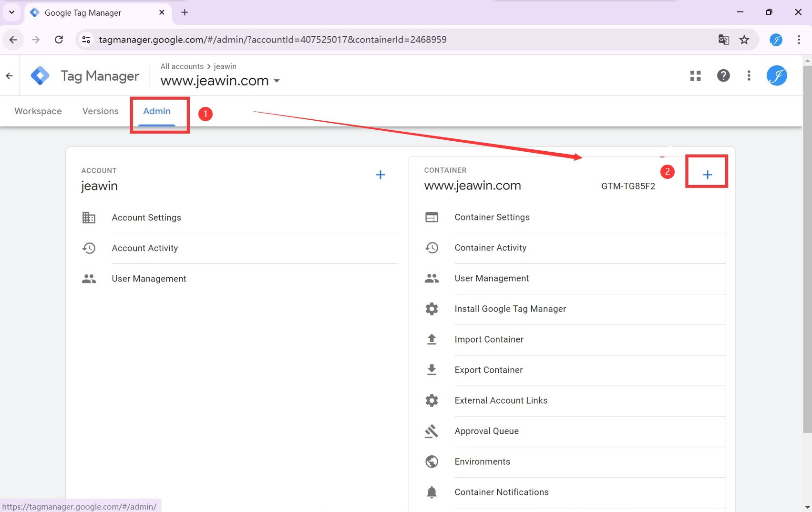Click External Account Links gear icon
The image size is (812, 512).
pos(432,400)
